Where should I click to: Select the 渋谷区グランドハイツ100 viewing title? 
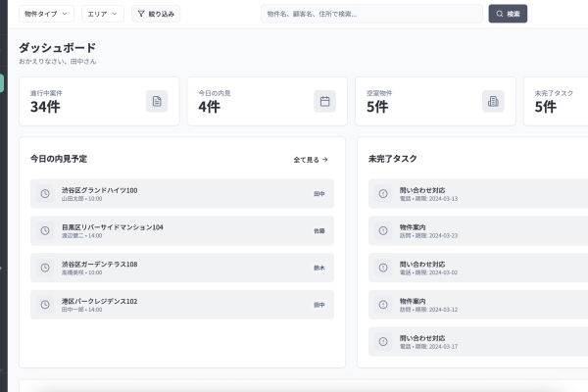tap(99, 190)
